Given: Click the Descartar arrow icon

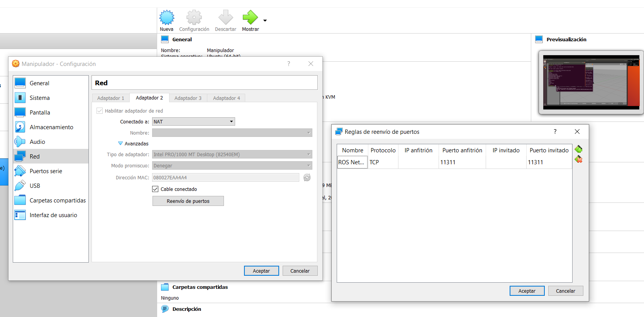Looking at the screenshot, I should [225, 17].
